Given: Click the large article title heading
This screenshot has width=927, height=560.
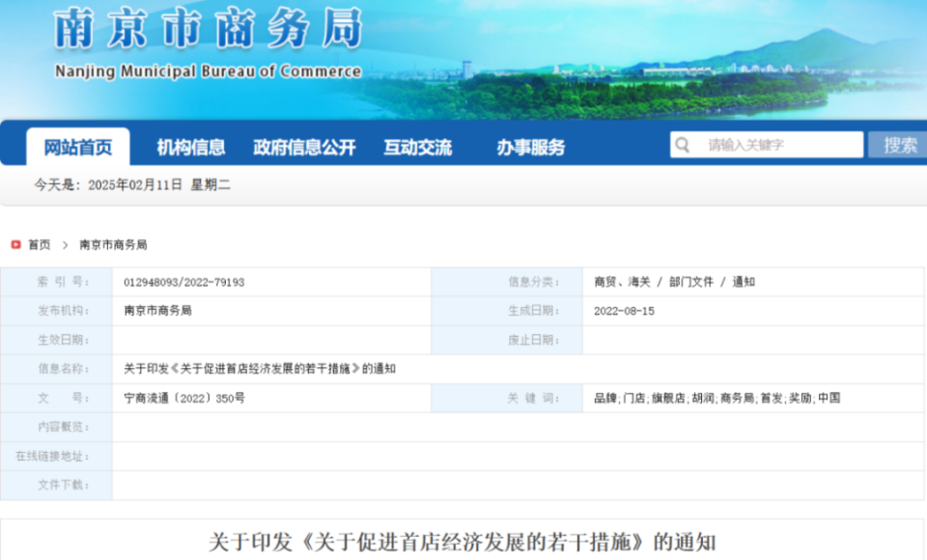Looking at the screenshot, I should click(x=463, y=542).
